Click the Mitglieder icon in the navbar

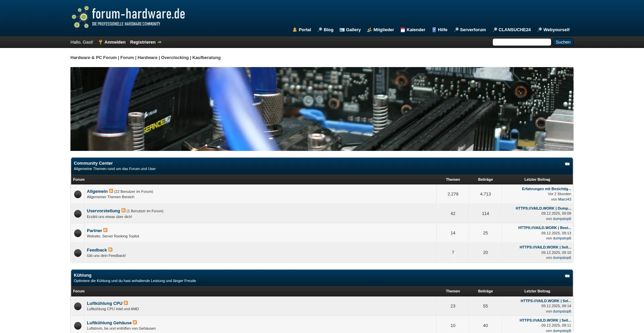coord(369,30)
